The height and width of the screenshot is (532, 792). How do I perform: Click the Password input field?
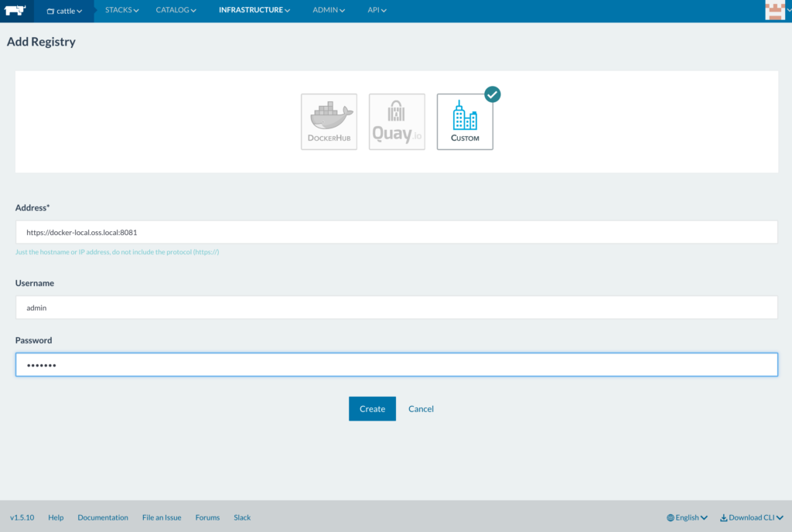[x=396, y=365]
